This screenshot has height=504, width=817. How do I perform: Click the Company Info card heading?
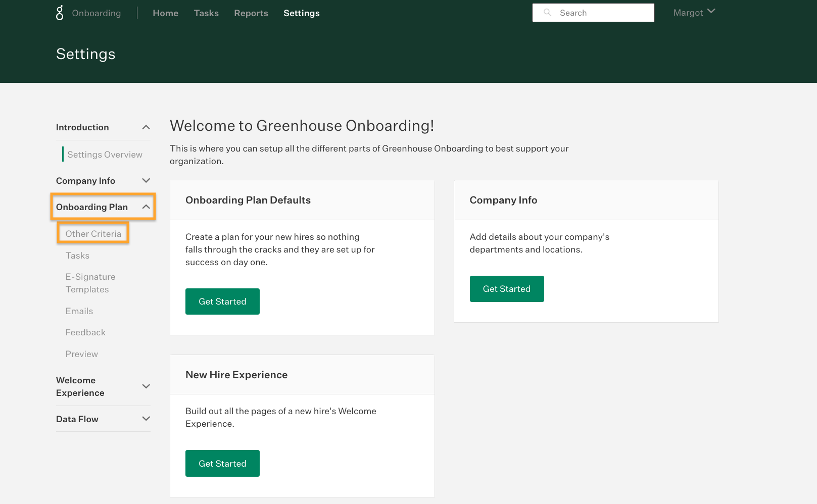pos(503,200)
